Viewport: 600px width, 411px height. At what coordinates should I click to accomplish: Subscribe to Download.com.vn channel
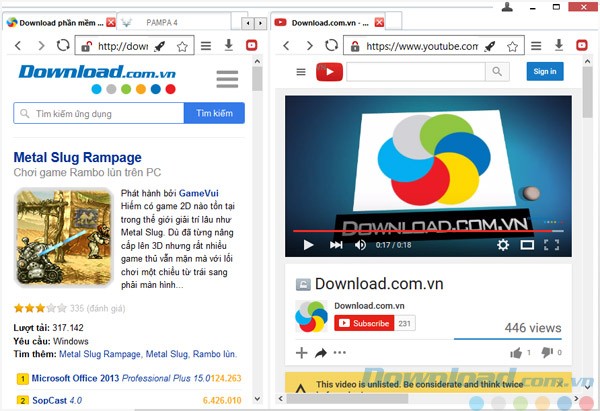click(x=364, y=323)
